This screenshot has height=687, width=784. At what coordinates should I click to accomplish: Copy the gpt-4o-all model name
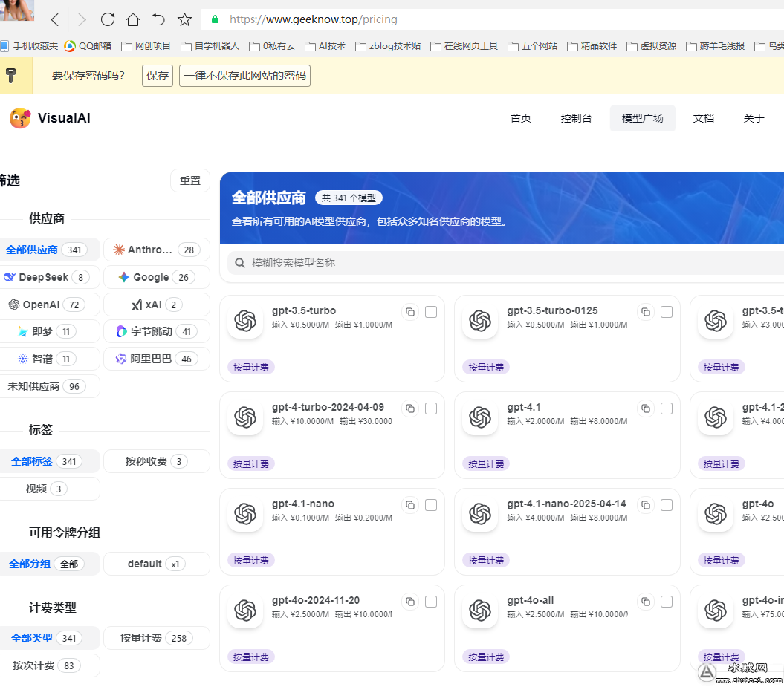click(x=645, y=602)
